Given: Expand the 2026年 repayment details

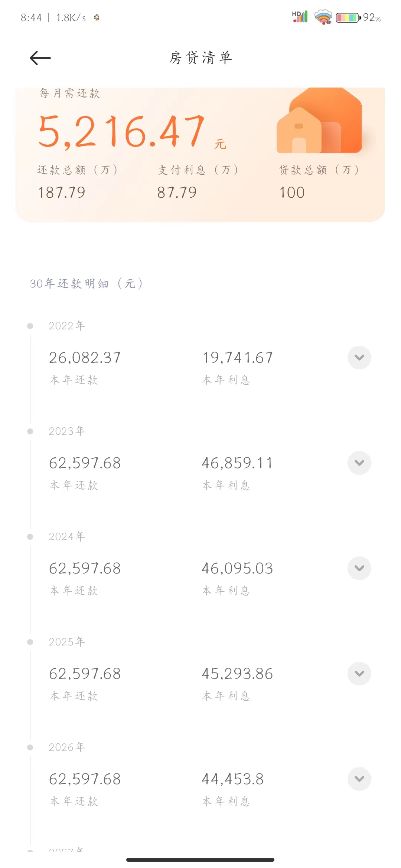Looking at the screenshot, I should (359, 779).
